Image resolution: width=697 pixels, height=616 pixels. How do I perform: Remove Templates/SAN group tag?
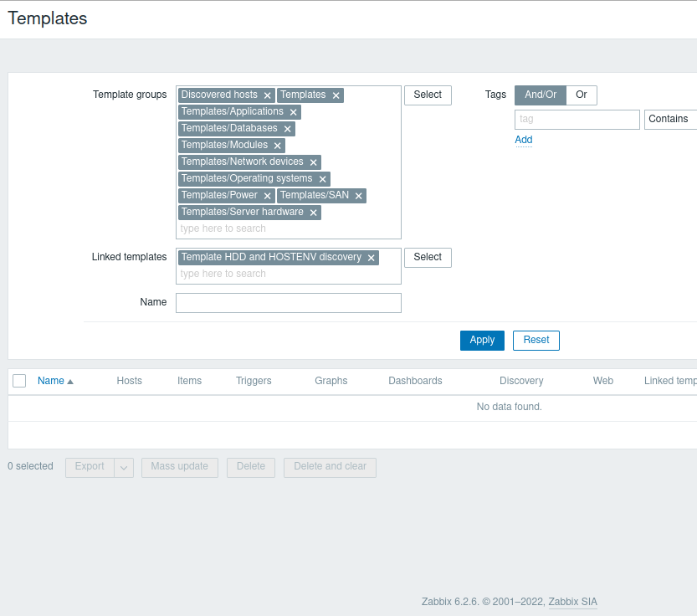coord(359,196)
